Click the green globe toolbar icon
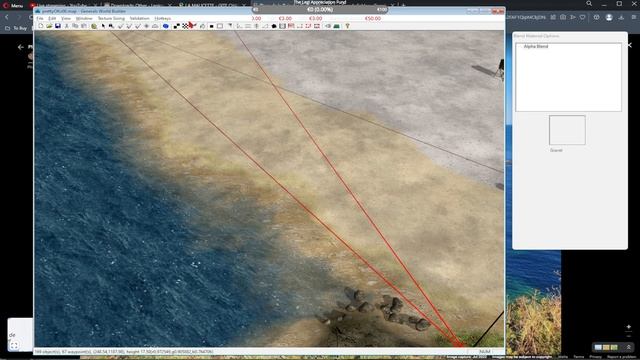The height and width of the screenshot is (360, 640). tap(94, 26)
